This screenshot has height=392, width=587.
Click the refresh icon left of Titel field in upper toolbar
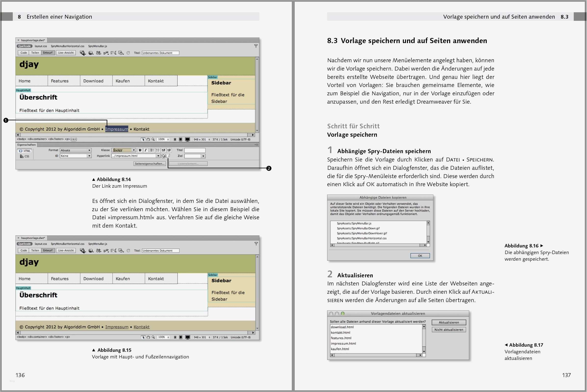tap(128, 53)
